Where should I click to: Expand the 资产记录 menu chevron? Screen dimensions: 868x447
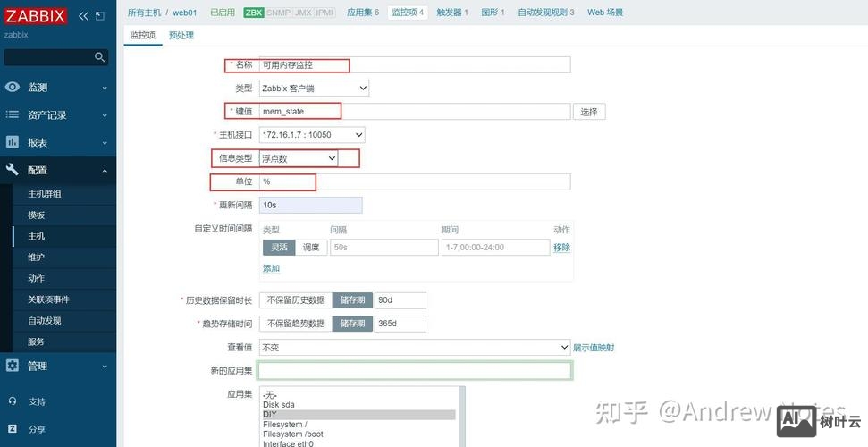(105, 115)
